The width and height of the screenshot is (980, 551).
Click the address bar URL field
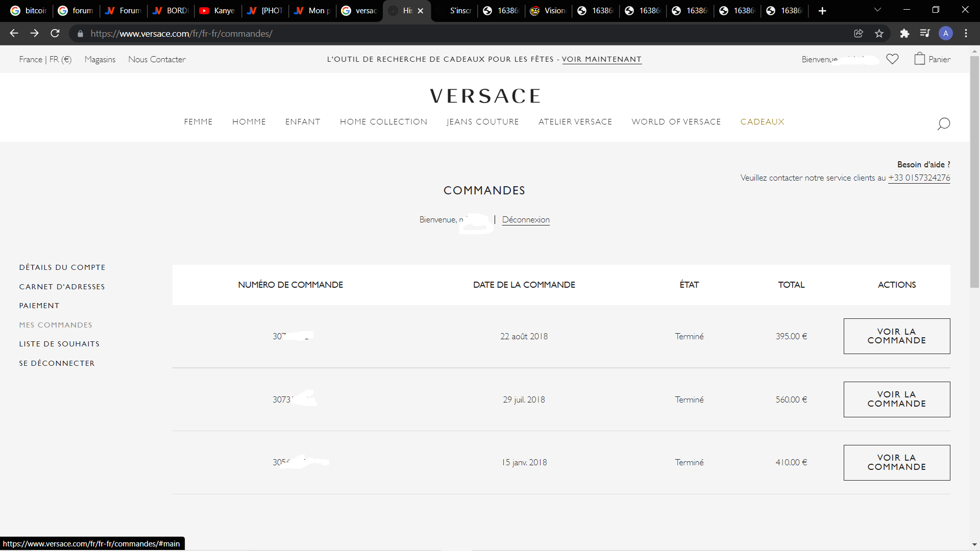(459, 34)
